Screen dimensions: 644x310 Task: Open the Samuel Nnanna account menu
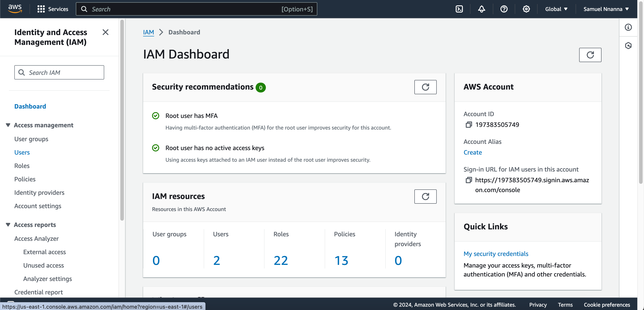pos(606,9)
